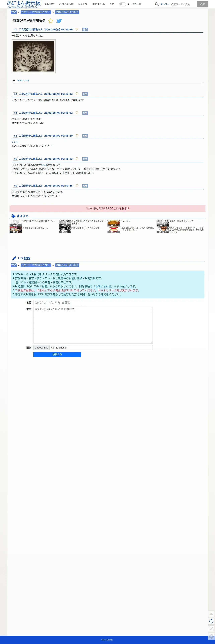This screenshot has width=215, height=644.
Task: Report post 6 with 報告 button
Action: click(85, 186)
